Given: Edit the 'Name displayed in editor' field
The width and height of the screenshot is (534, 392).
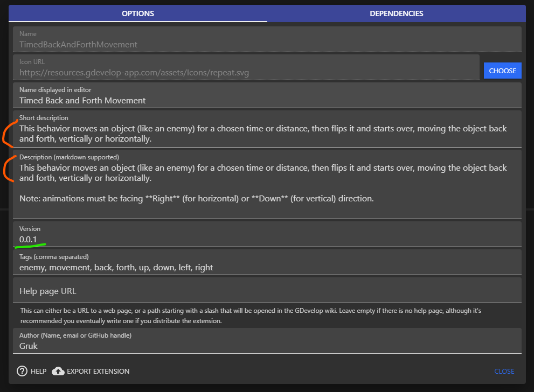Looking at the screenshot, I should coord(242,100).
